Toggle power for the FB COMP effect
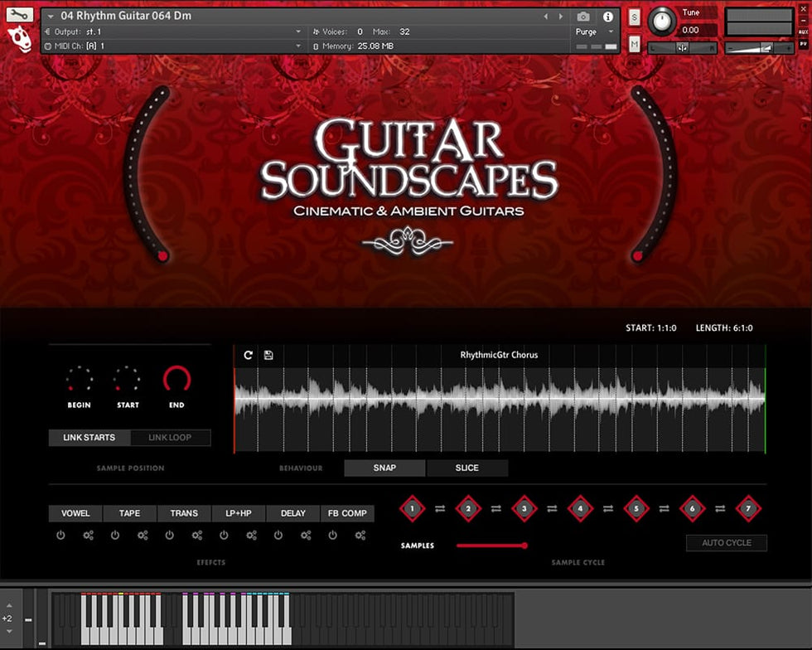Screen dimensions: 812x650 pyautogui.click(x=332, y=536)
